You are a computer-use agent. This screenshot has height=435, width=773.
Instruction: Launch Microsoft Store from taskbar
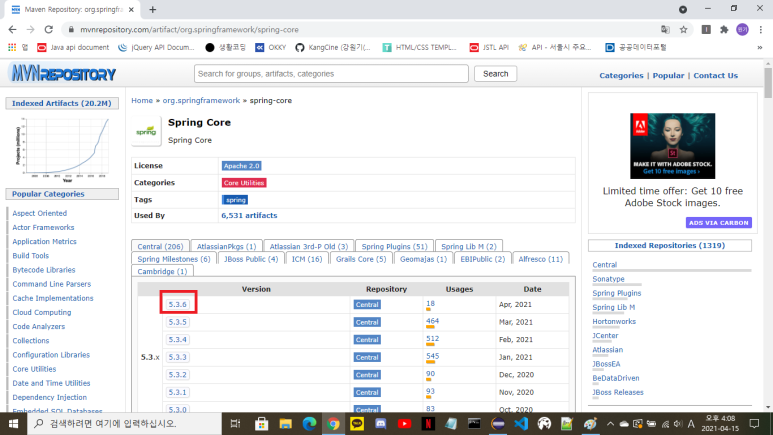tap(261, 424)
